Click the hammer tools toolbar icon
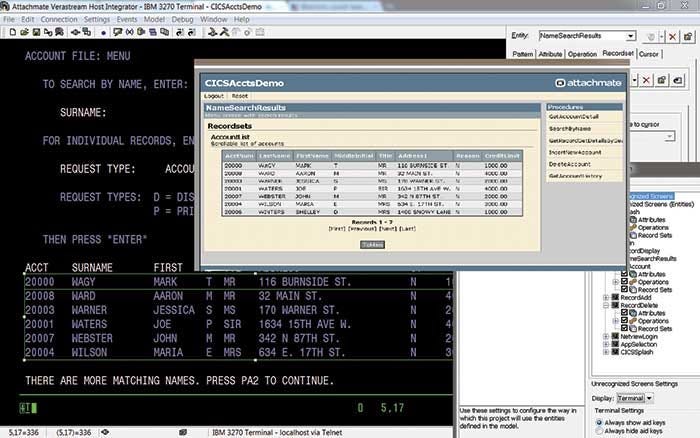Viewport: 700px width, 438px height. click(x=224, y=32)
